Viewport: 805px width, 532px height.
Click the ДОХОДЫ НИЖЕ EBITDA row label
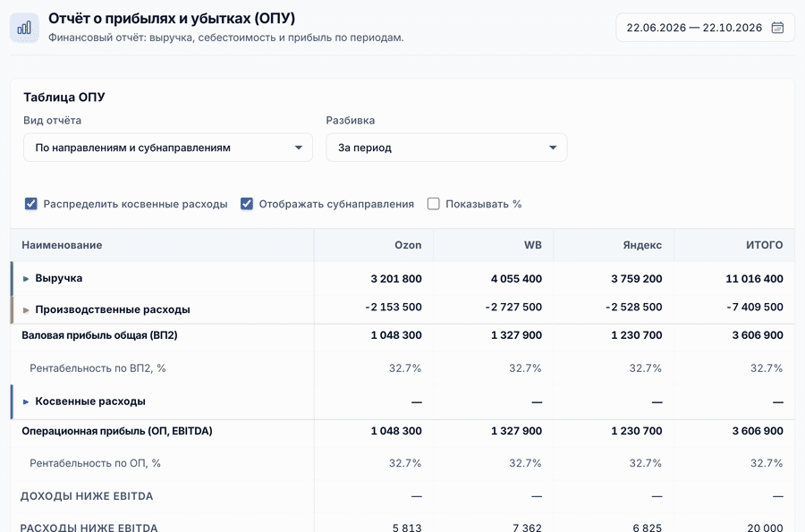[87, 496]
